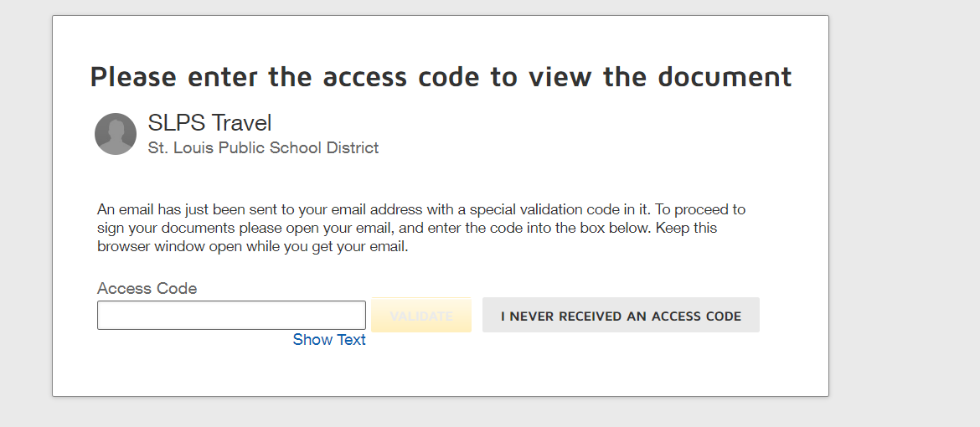Click the word "District" under the sender name

pyautogui.click(x=353, y=148)
